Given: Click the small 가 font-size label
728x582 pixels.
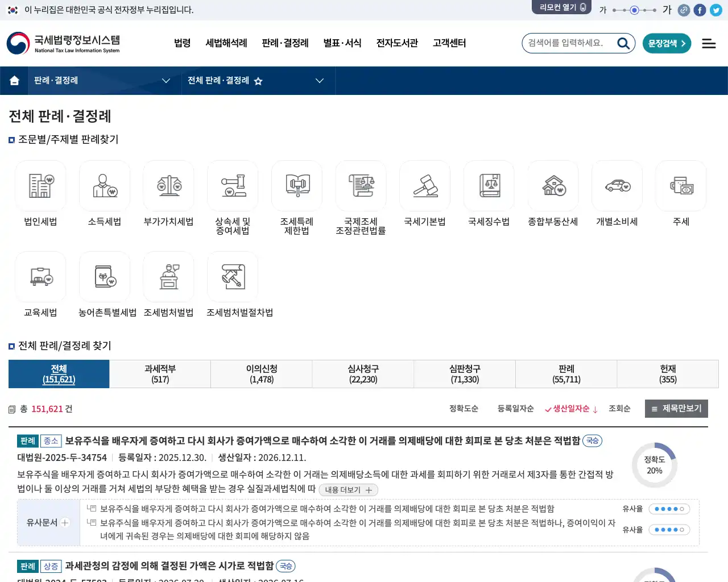Looking at the screenshot, I should 603,10.
